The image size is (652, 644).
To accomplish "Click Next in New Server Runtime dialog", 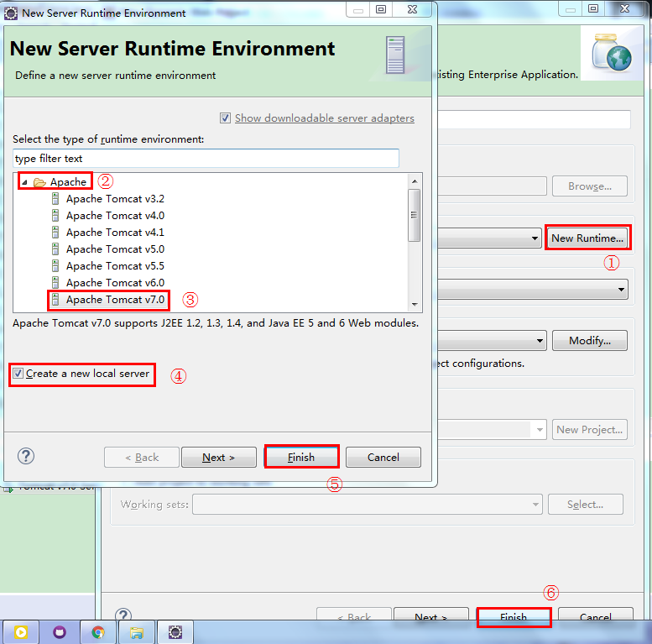I will 219,458.
